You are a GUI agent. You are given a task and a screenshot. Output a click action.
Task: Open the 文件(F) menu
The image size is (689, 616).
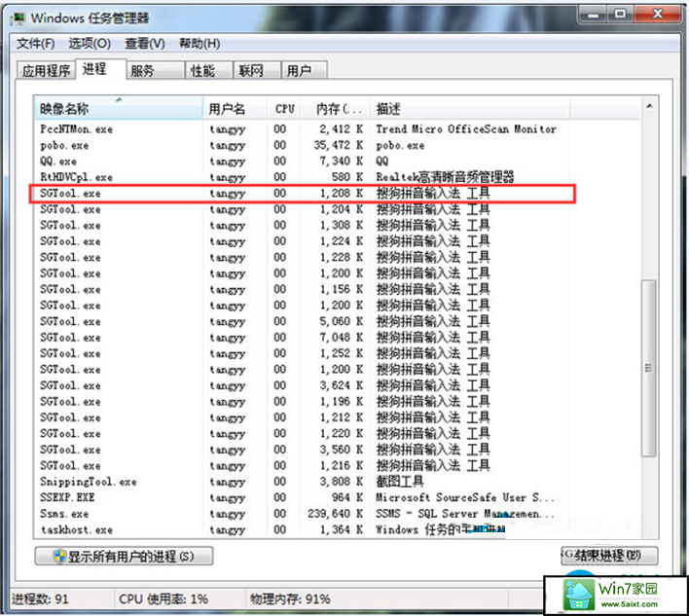(36, 44)
